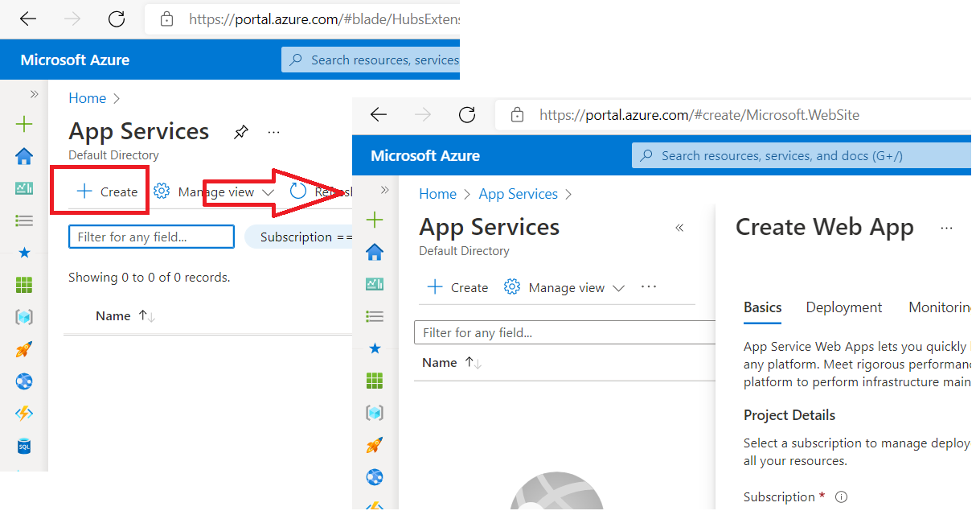Sort by the Name column in the rear window

[x=125, y=316]
